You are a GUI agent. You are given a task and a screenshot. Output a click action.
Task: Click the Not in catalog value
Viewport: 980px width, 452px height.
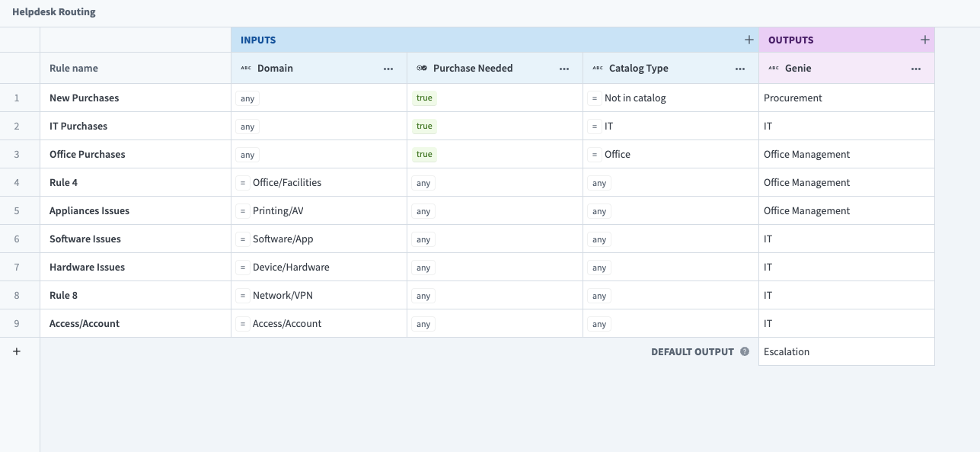click(x=635, y=98)
